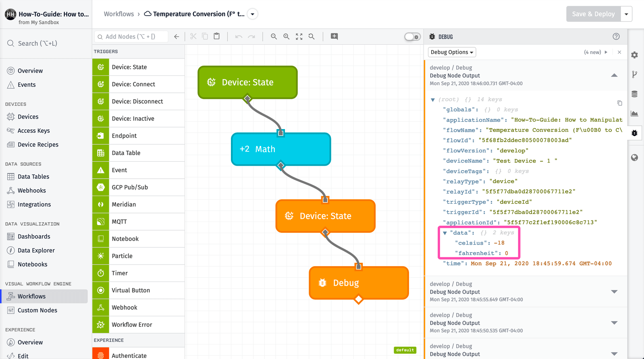
Task: Zoom in the workflow canvas
Action: pos(286,36)
